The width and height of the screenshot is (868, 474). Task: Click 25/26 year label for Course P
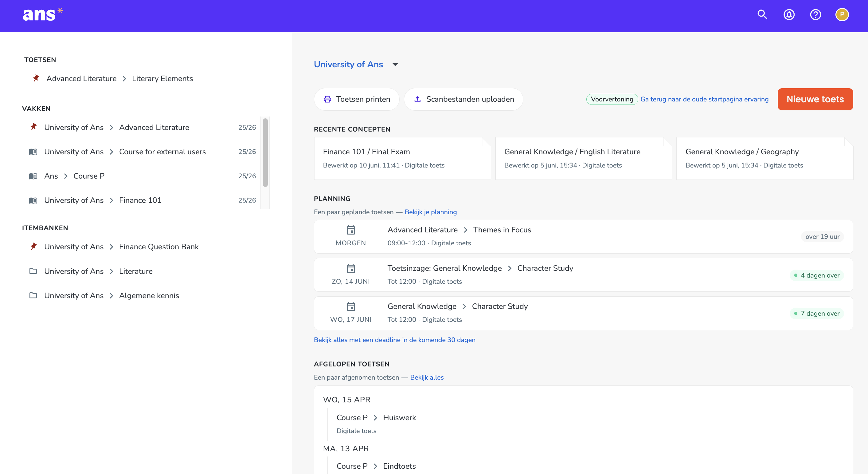click(247, 176)
